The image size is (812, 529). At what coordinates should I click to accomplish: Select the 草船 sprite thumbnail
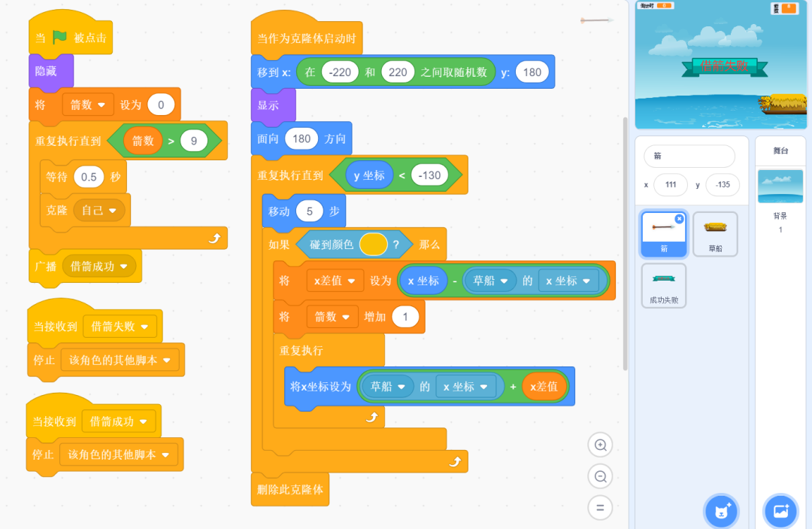(x=714, y=233)
